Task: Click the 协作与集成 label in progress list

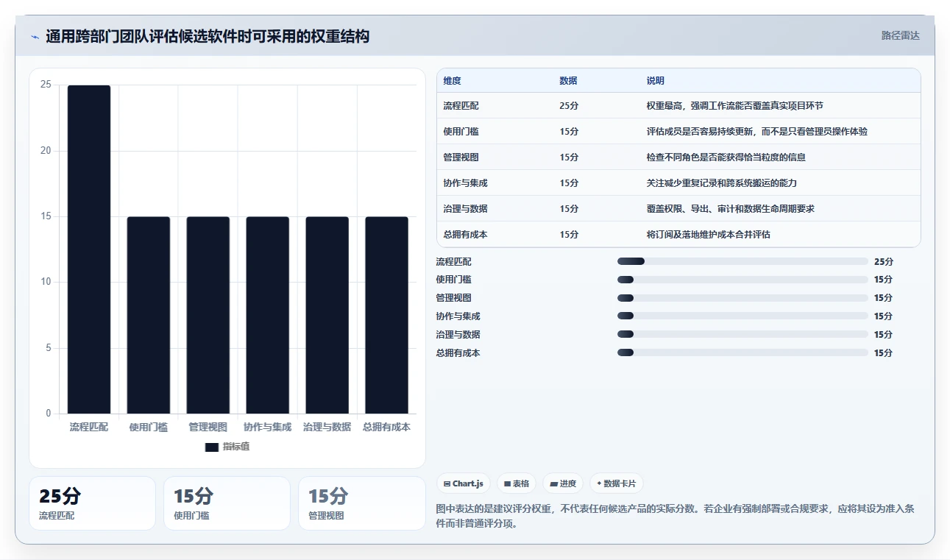Action: [x=458, y=316]
